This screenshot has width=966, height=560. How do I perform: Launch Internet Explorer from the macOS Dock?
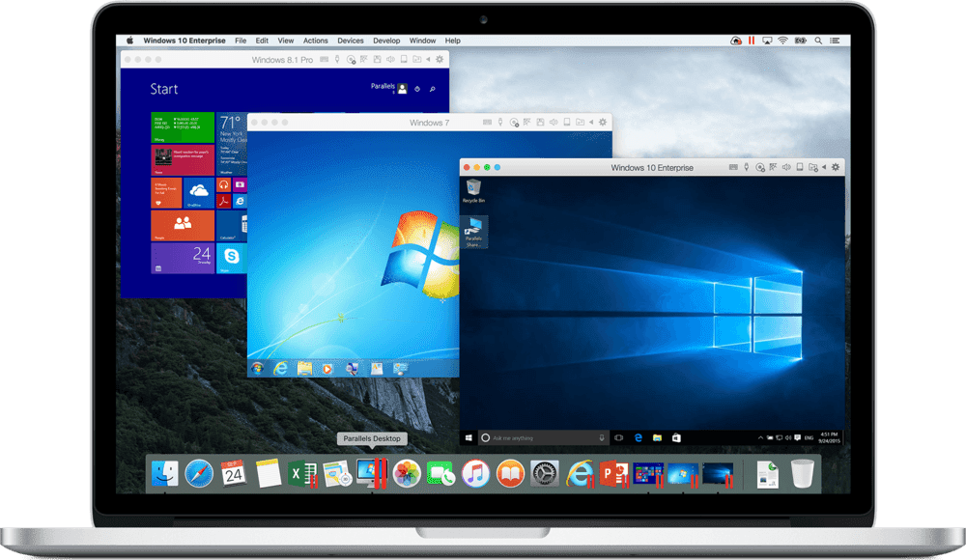click(580, 473)
